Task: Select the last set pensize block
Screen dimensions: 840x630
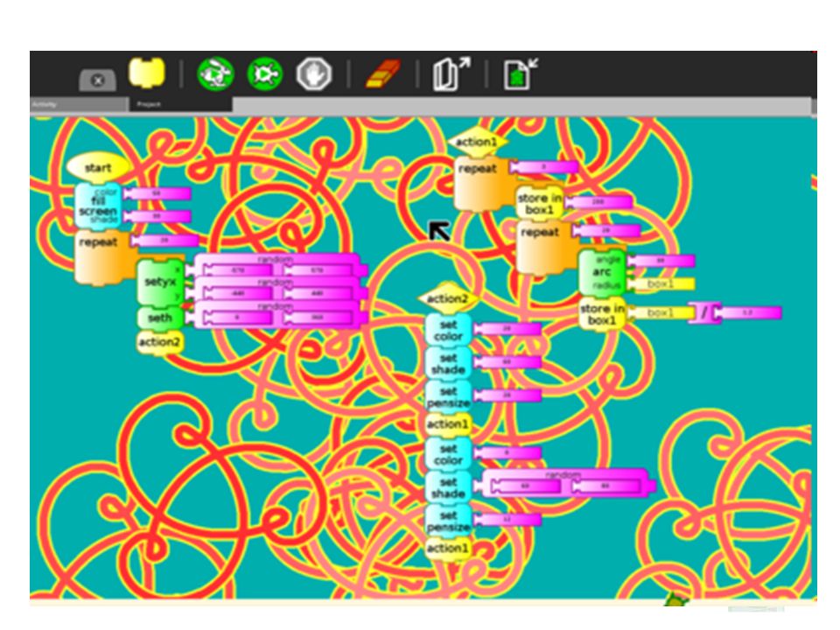Action: 448,521
